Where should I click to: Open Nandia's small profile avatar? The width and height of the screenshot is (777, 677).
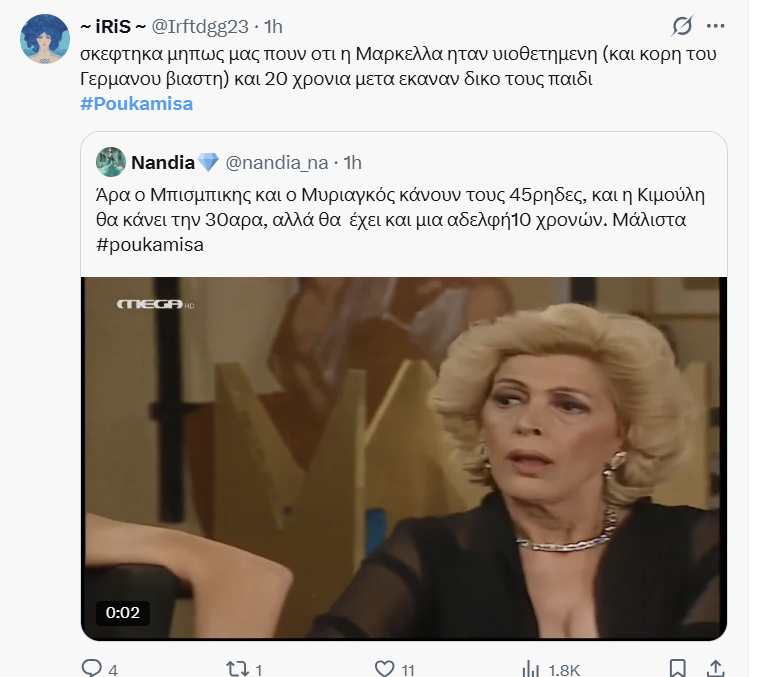pyautogui.click(x=111, y=162)
